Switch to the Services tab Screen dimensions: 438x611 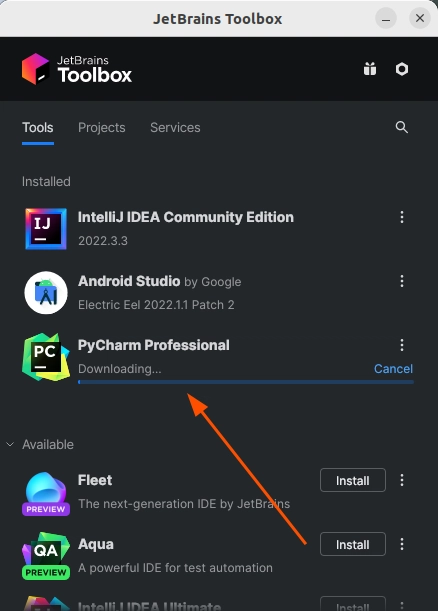coord(175,127)
